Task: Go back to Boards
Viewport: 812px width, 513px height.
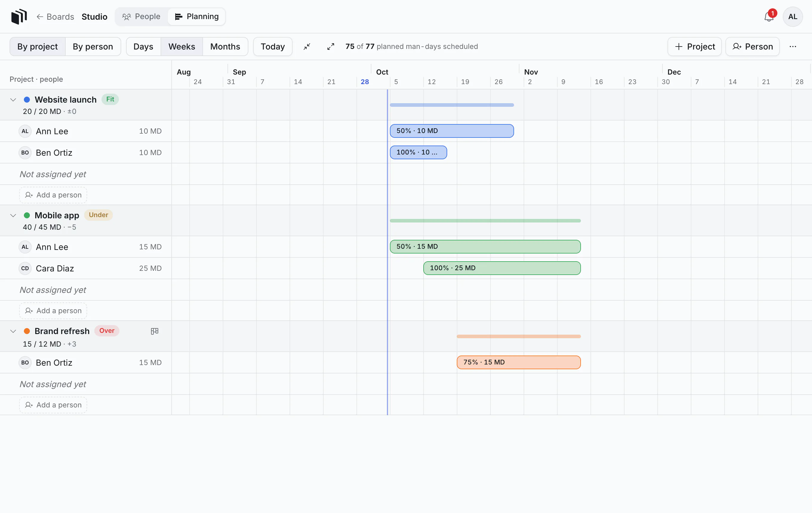Action: [x=55, y=16]
